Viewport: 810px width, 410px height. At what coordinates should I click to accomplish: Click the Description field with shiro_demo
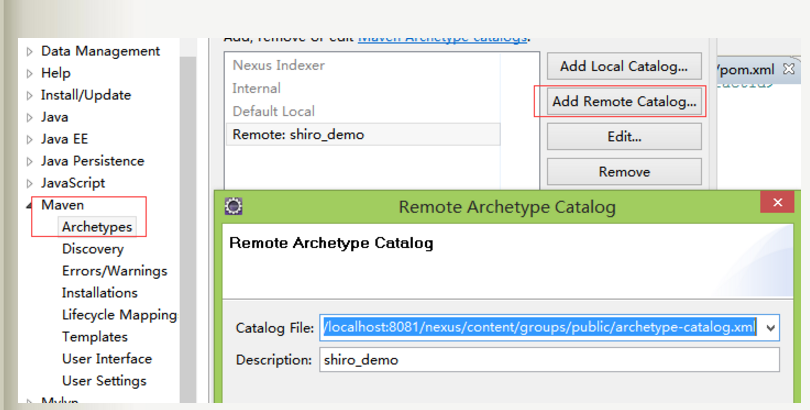pos(549,359)
